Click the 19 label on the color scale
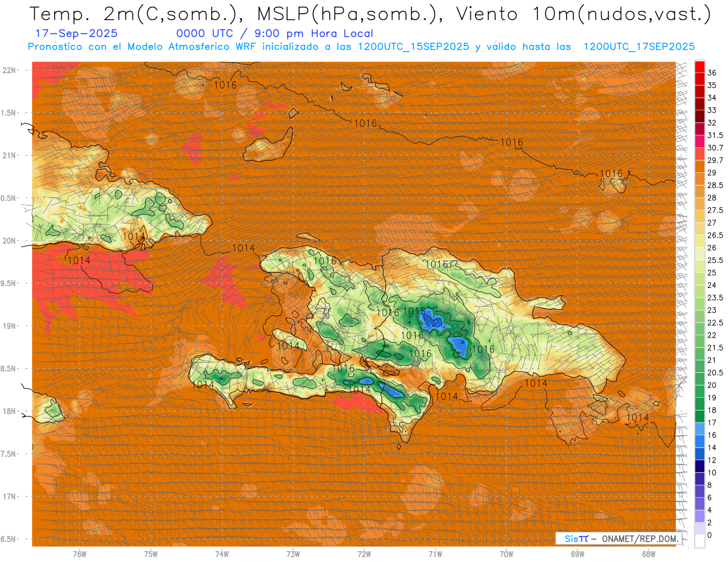Screen dimensions: 728x562 coord(712,398)
